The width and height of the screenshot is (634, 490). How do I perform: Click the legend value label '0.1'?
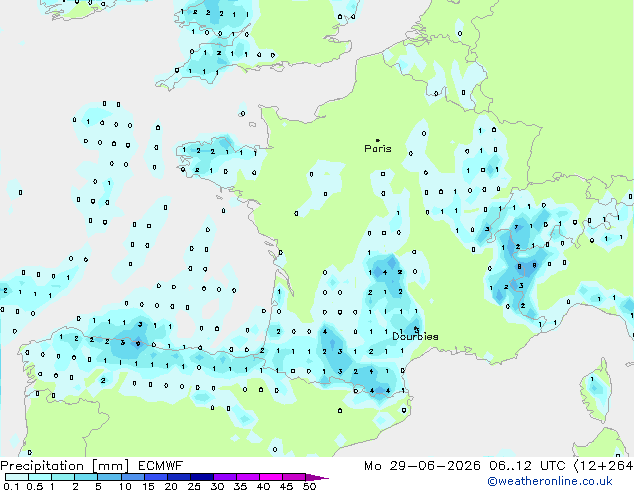[x=11, y=486]
